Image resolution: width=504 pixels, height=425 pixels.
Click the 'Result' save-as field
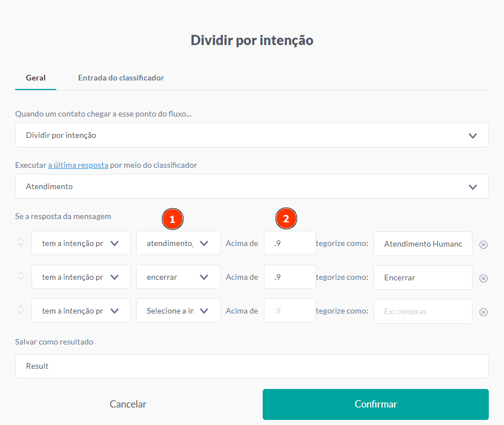coord(251,366)
